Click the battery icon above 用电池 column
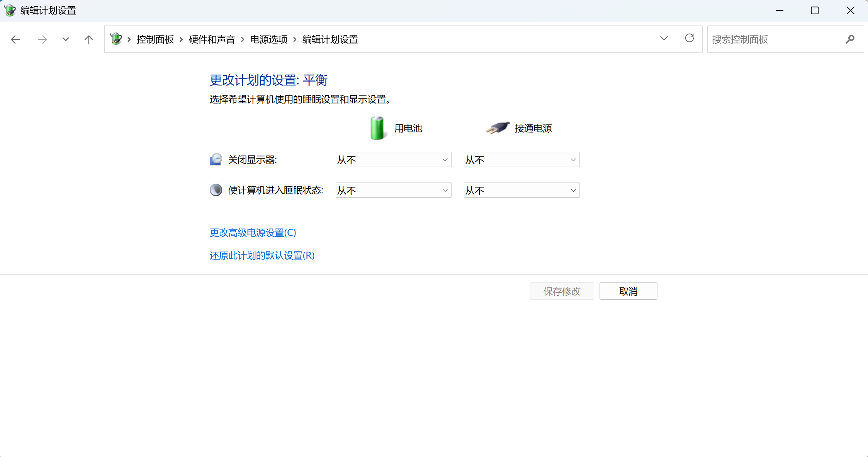Screen dimensions: 868x457 [x=377, y=128]
